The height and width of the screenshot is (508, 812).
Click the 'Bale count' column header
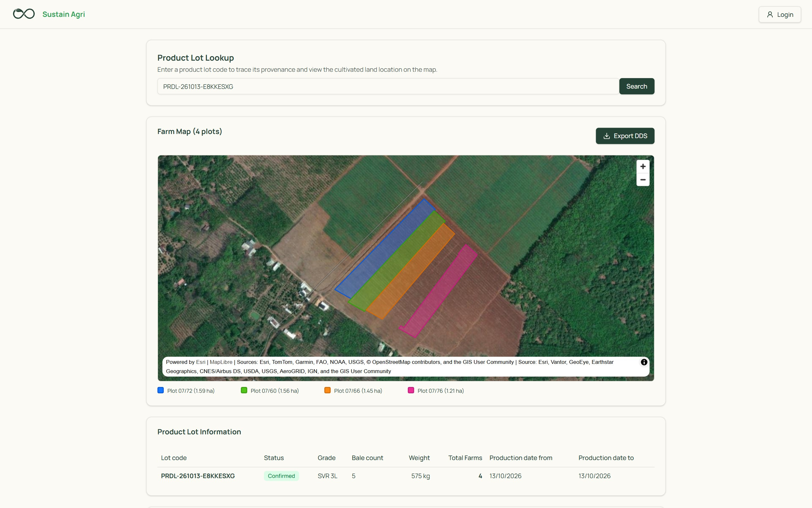(367, 458)
